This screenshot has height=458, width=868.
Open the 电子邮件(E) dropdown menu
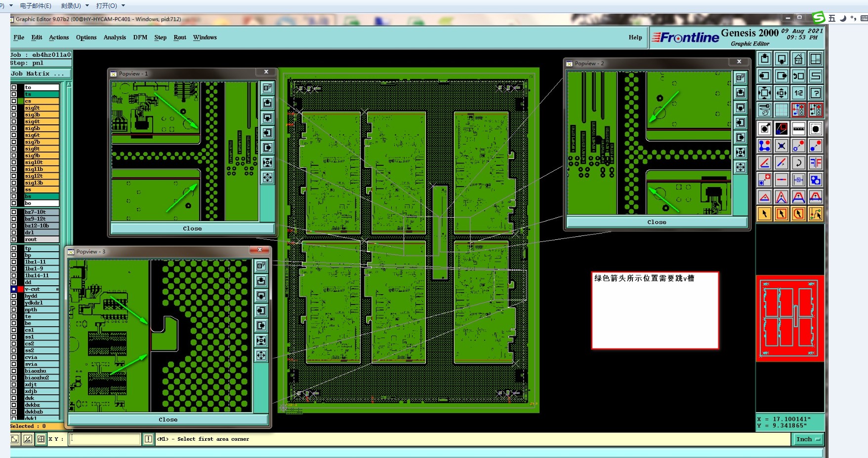pyautogui.click(x=36, y=6)
